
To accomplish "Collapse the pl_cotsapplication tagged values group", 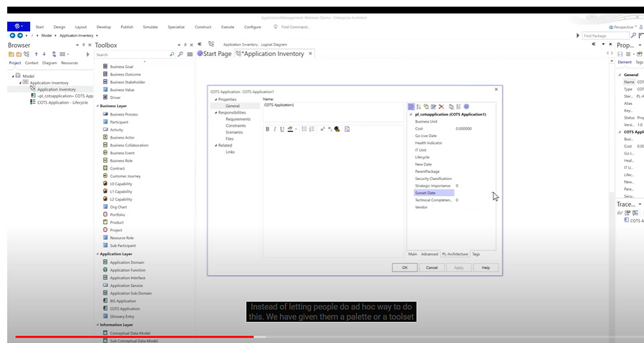I will coord(411,114).
